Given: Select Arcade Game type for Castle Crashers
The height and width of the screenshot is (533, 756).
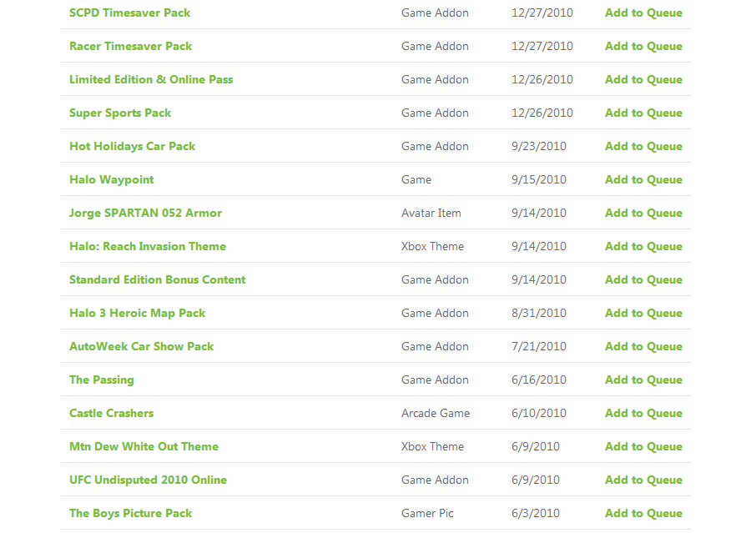Looking at the screenshot, I should click(436, 413).
